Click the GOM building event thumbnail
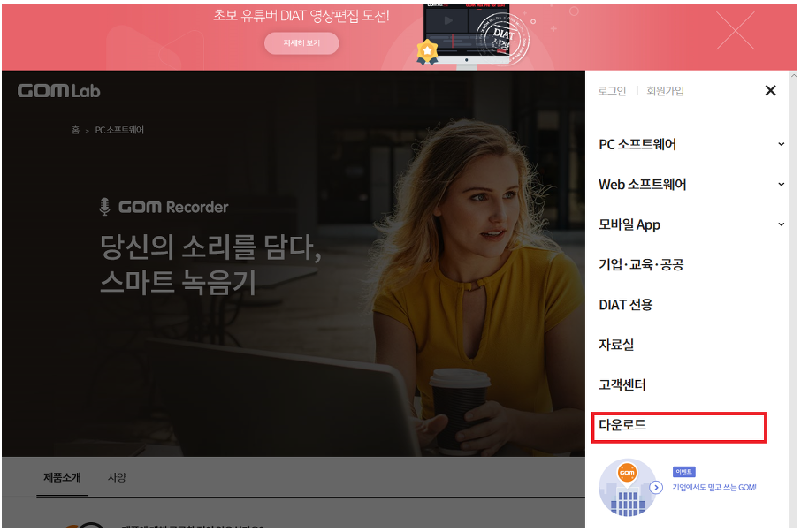801x532 pixels. click(x=628, y=488)
